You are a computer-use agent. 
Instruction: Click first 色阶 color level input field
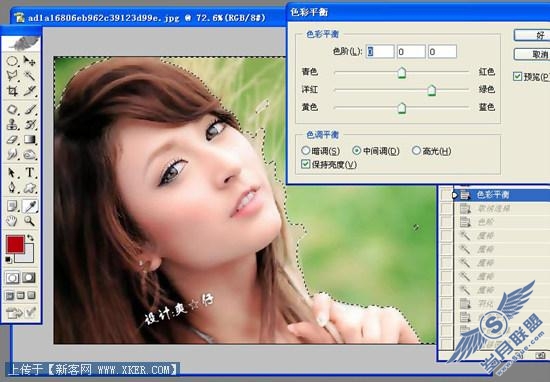pos(380,52)
